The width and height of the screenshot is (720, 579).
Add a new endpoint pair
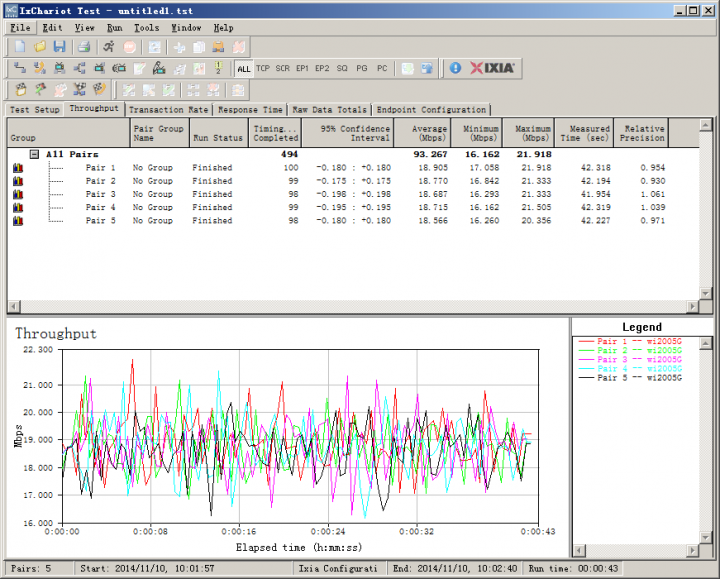pos(20,68)
